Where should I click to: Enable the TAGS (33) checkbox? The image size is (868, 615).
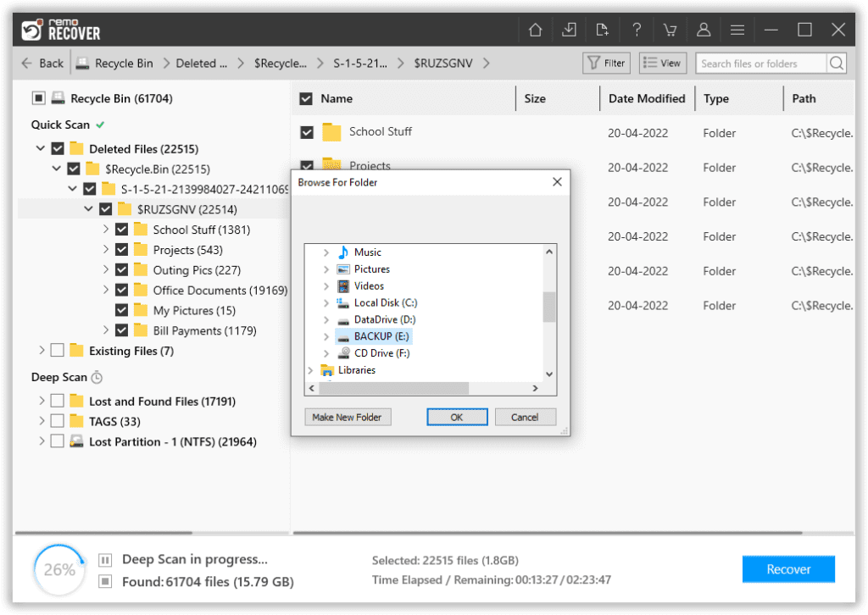(57, 420)
